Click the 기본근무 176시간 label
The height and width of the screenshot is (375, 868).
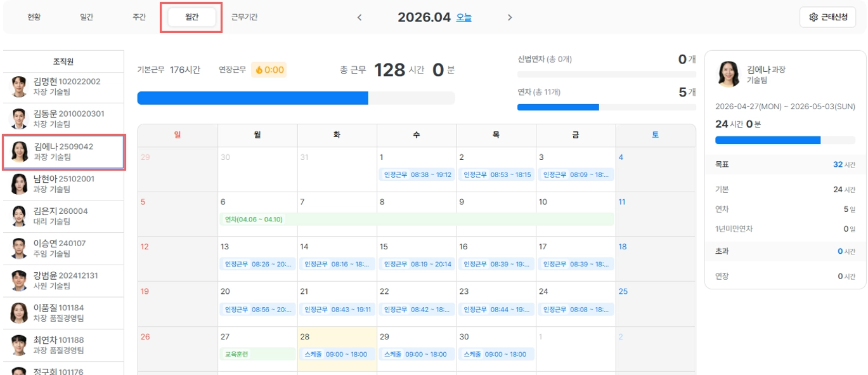pos(169,70)
